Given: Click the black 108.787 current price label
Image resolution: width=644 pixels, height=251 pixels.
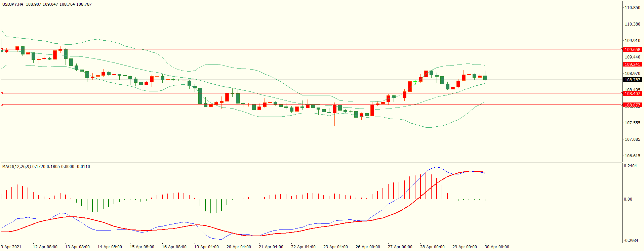Looking at the screenshot, I should [x=632, y=80].
